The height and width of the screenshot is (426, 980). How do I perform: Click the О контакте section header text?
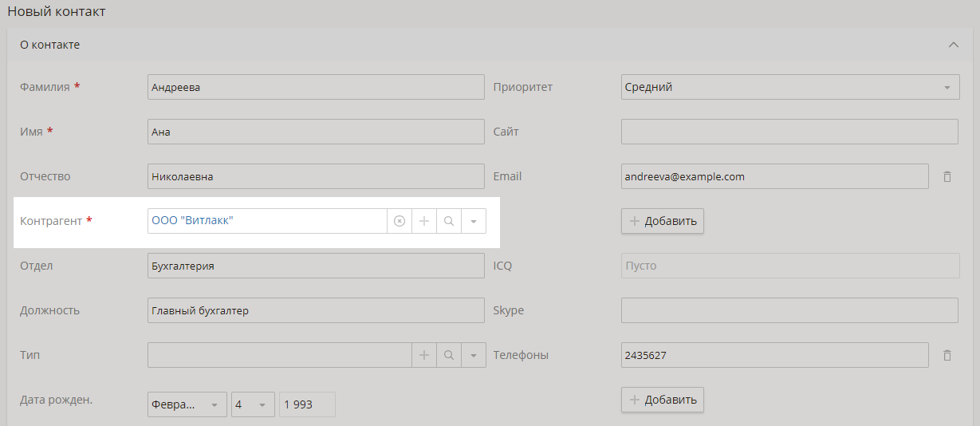tap(49, 45)
